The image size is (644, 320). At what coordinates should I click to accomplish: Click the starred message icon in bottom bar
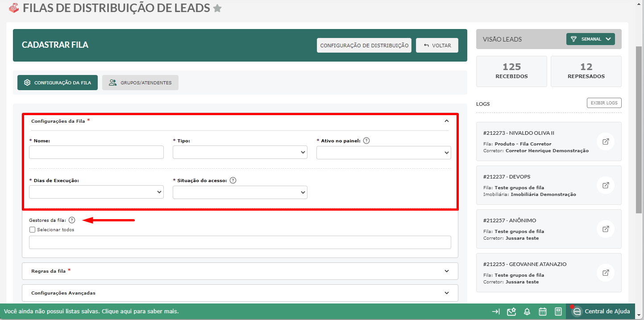coord(511,312)
